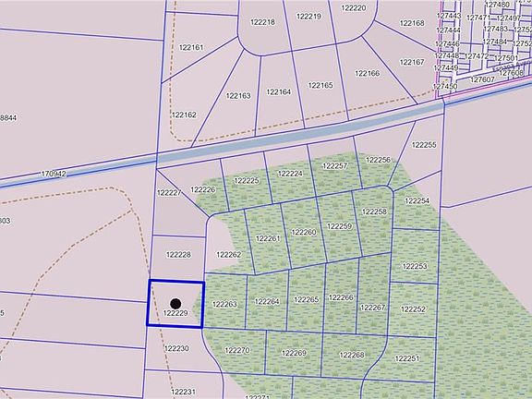Select parcel 122230 below the highlighted lot

pyautogui.click(x=176, y=349)
